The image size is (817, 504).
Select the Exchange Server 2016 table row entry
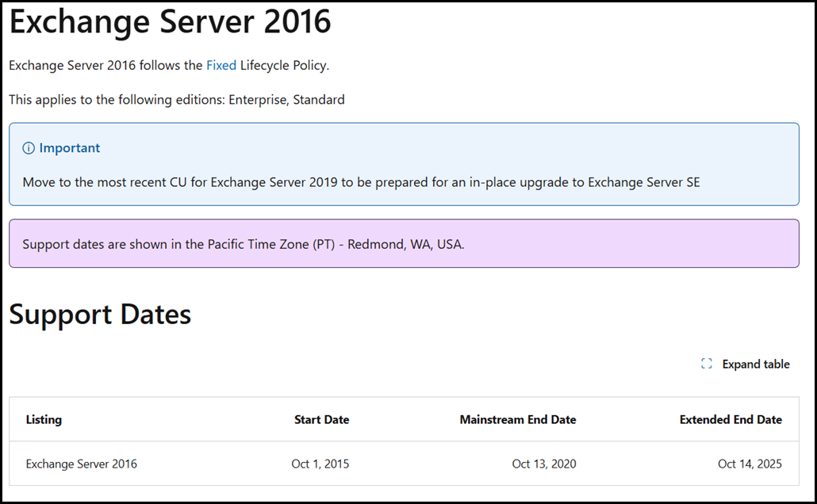click(81, 464)
